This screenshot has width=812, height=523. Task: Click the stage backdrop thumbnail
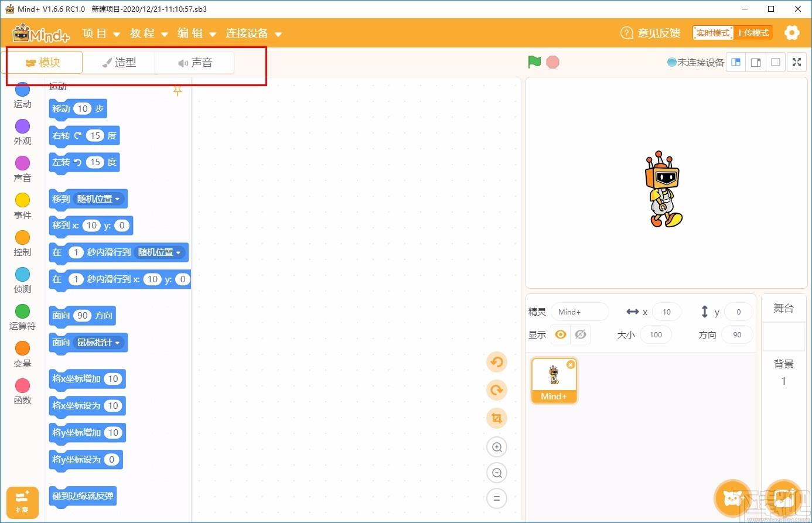tap(783, 336)
